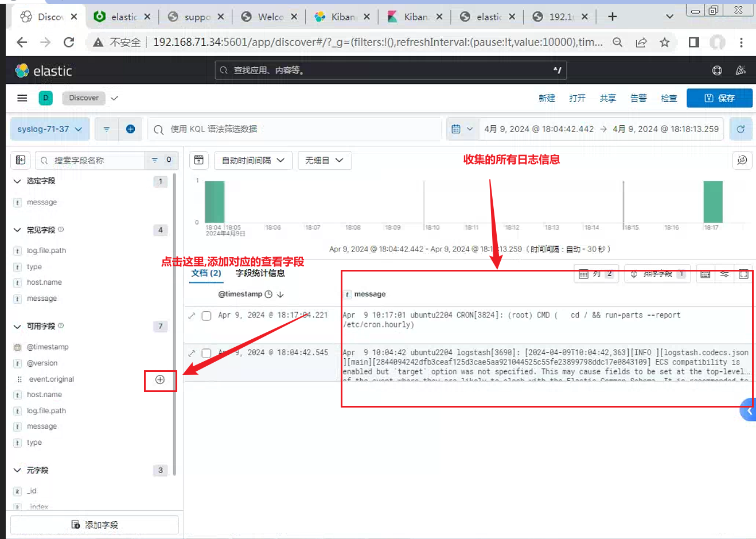Click the 添加字段 button
The image size is (756, 539).
[x=95, y=525]
